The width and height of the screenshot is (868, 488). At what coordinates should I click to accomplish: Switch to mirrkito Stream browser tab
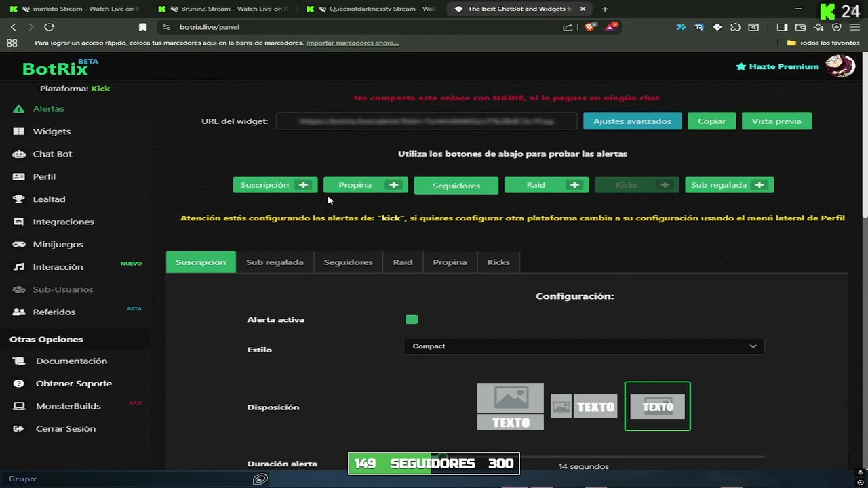(76, 9)
